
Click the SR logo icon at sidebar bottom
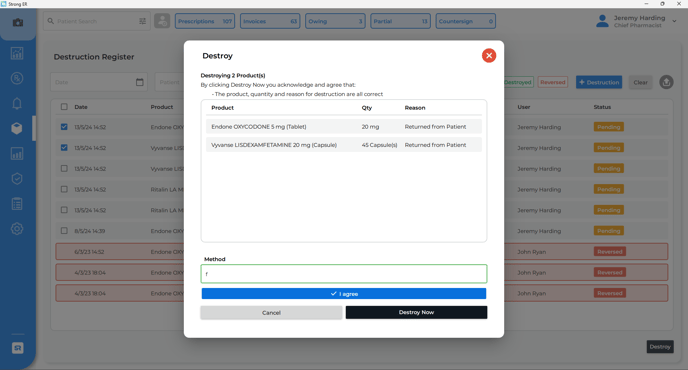pyautogui.click(x=18, y=348)
